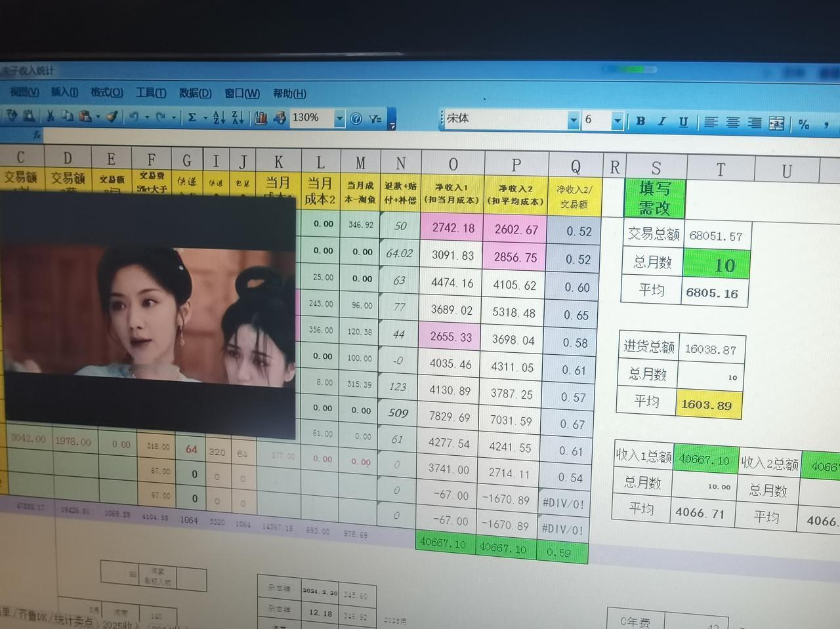
Task: Align text left in the cell
Action: pos(711,123)
